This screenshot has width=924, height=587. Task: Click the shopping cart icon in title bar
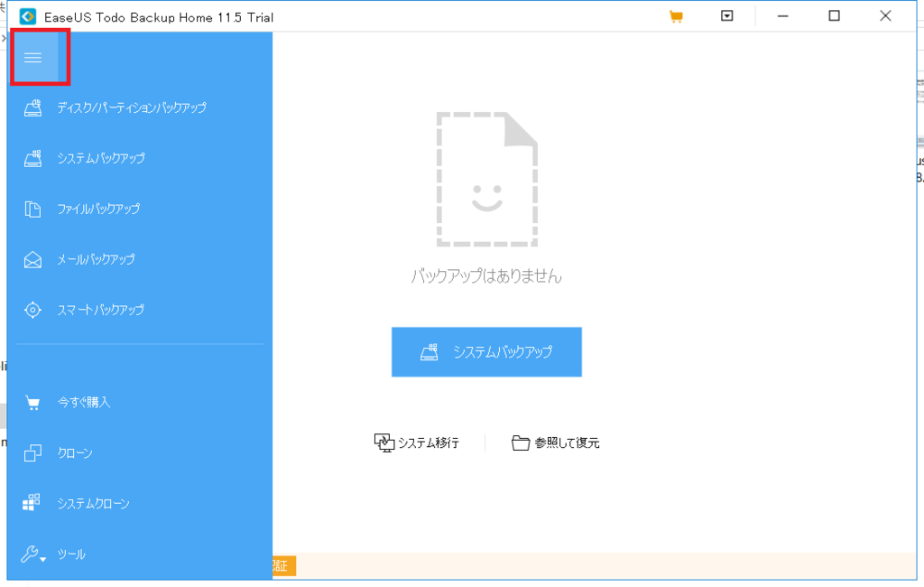[676, 15]
